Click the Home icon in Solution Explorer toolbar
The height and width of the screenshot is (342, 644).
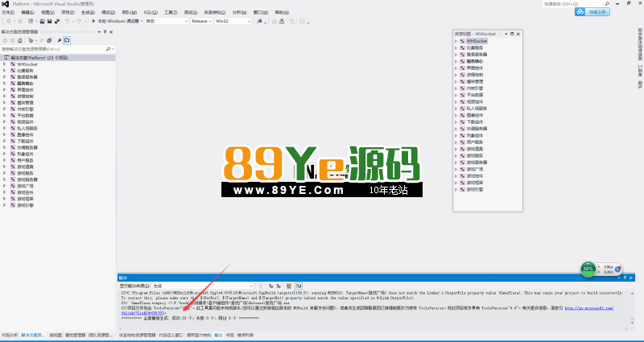(x=22, y=39)
